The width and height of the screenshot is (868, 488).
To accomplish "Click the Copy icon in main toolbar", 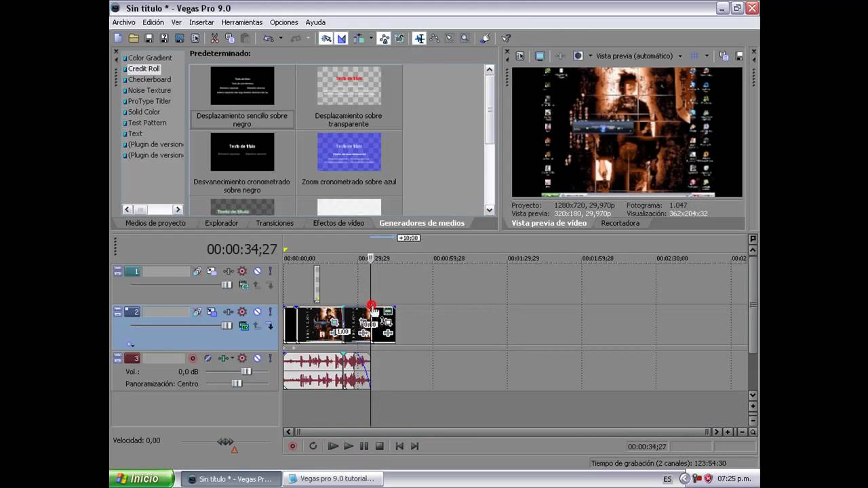I will coord(230,39).
